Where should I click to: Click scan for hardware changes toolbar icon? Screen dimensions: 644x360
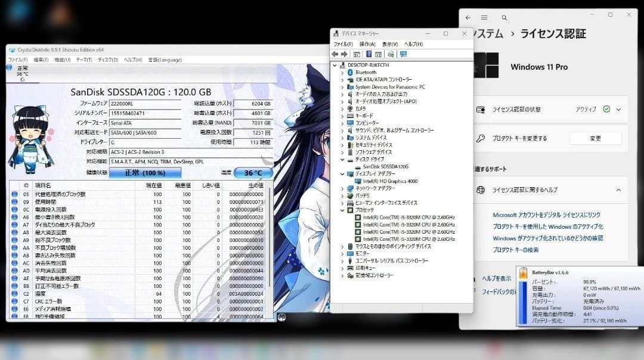[x=391, y=54]
